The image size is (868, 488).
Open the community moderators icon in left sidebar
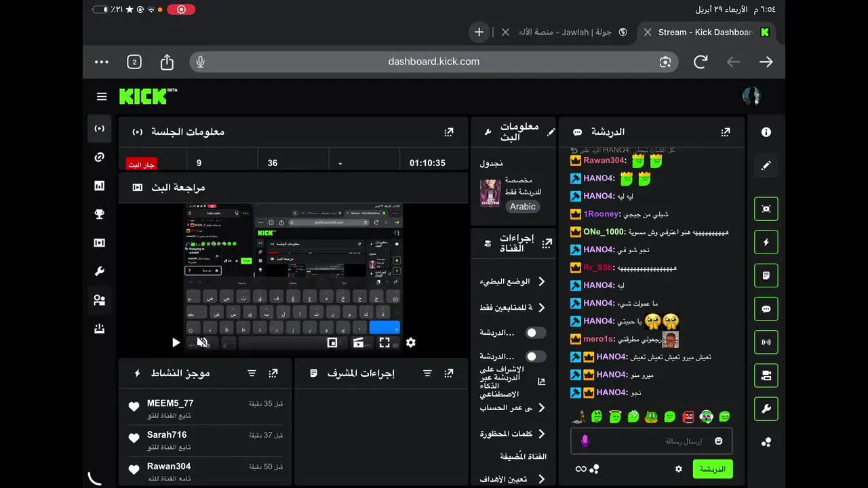(x=100, y=300)
